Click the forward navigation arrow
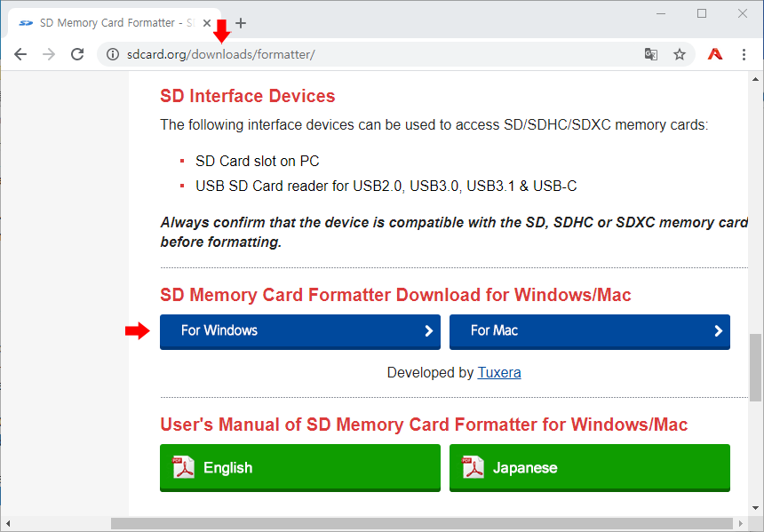This screenshot has height=532, width=764. pos(49,54)
